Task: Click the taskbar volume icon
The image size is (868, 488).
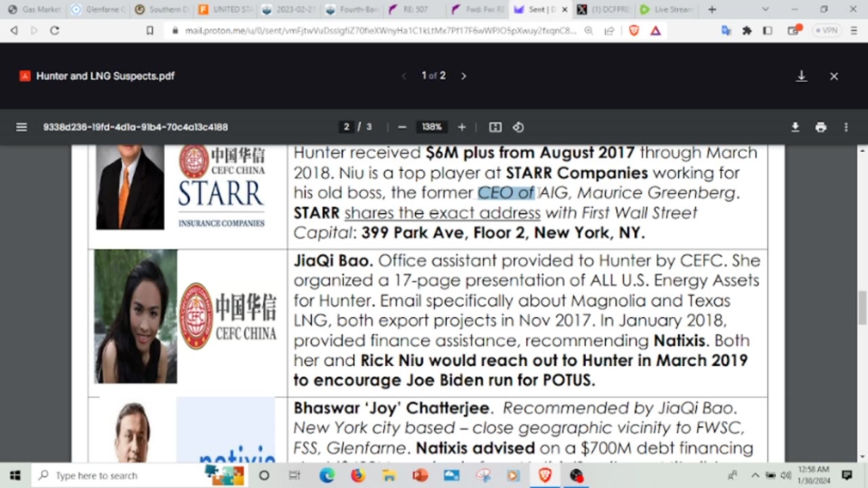Action: [x=786, y=475]
